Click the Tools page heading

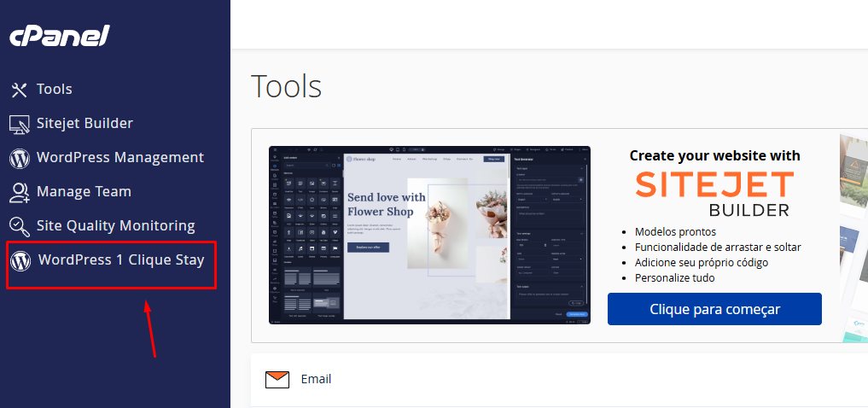pos(287,86)
